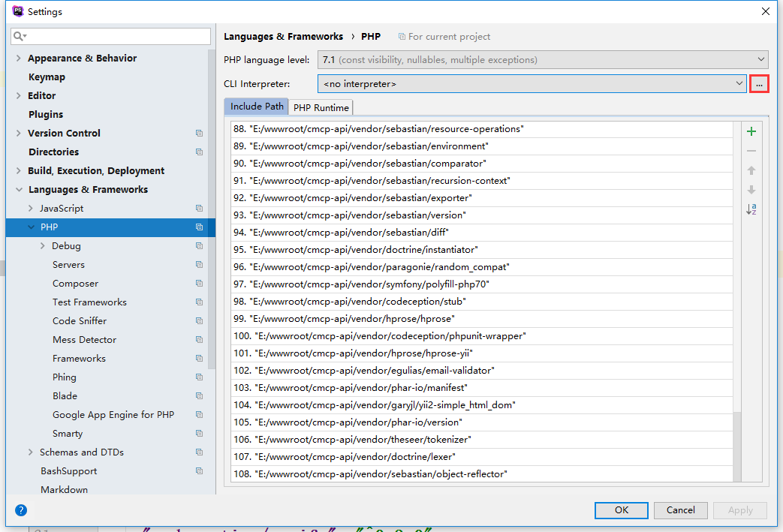Screen dimensions: 783x532
Task: Click the move up arrow icon
Action: tap(751, 170)
